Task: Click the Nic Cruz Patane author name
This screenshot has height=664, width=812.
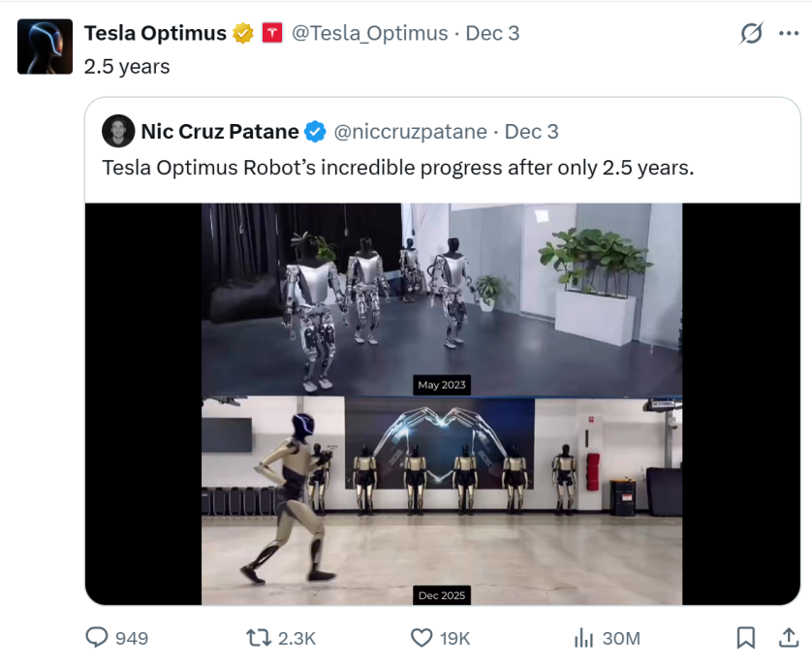Action: coord(219,131)
